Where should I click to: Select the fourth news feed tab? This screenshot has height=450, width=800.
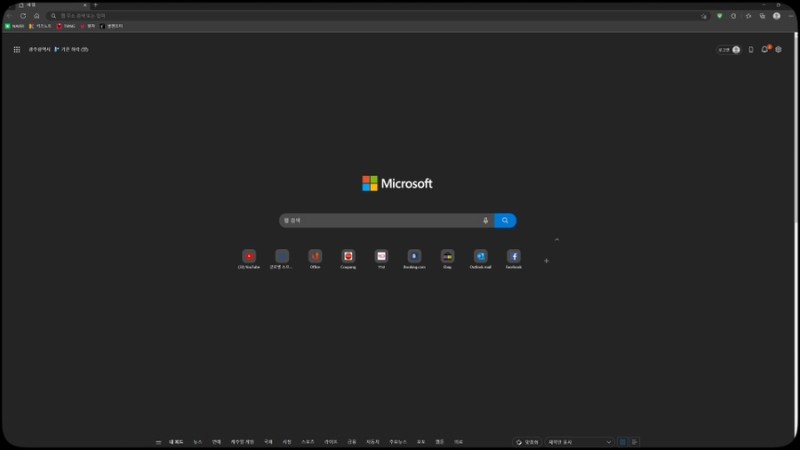click(x=242, y=442)
